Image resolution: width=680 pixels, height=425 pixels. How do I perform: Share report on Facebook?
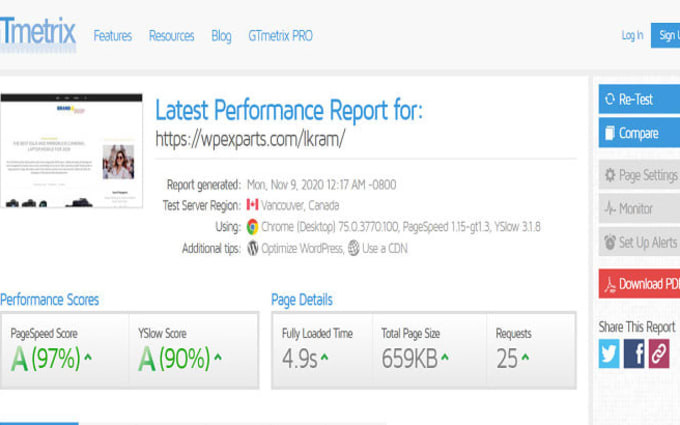634,353
